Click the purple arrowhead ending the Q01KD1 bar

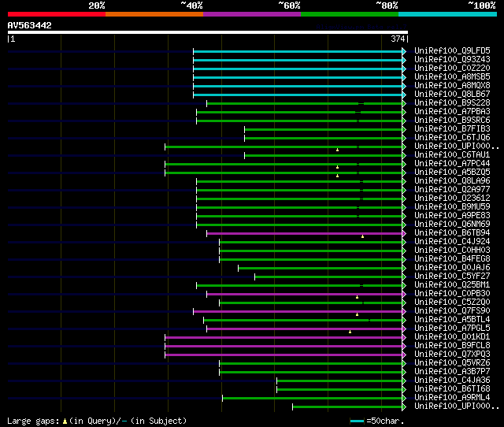pyautogui.click(x=404, y=338)
